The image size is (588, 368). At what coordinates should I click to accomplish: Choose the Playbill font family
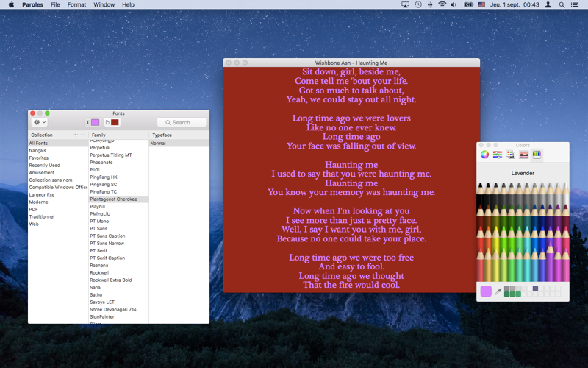[118, 207]
